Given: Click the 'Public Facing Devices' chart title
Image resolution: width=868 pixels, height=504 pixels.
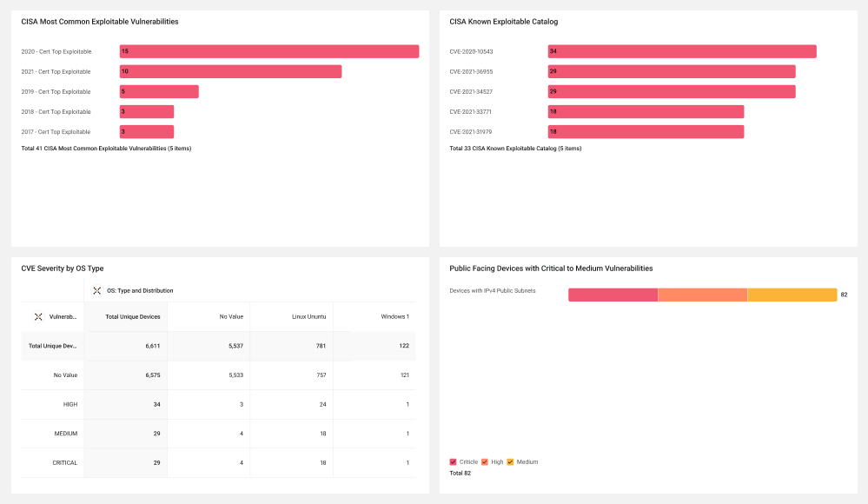Looking at the screenshot, I should click(551, 269).
